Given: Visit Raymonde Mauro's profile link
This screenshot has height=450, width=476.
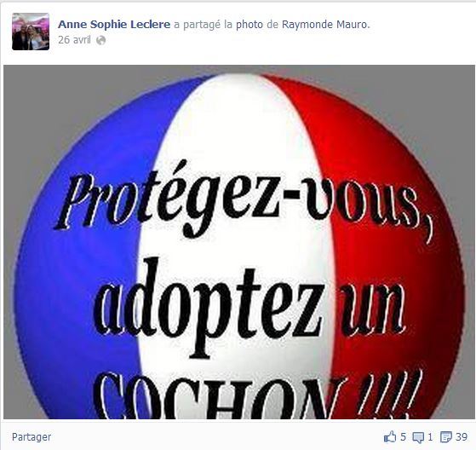Looking at the screenshot, I should (x=324, y=25).
